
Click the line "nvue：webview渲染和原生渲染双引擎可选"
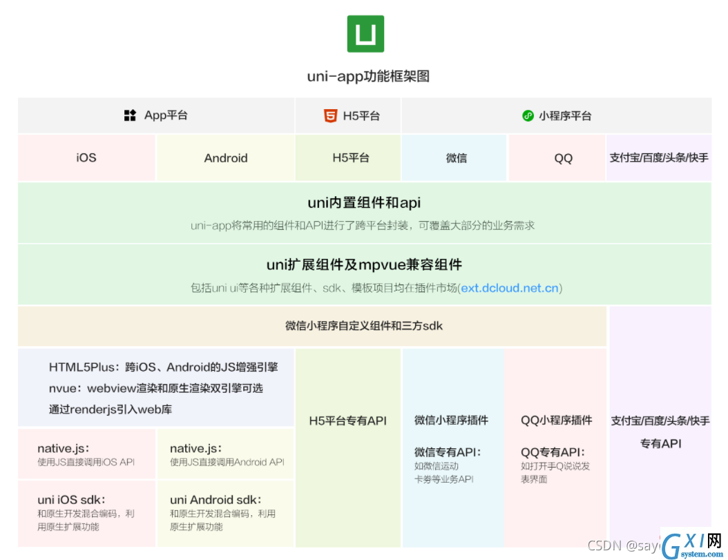156,388
